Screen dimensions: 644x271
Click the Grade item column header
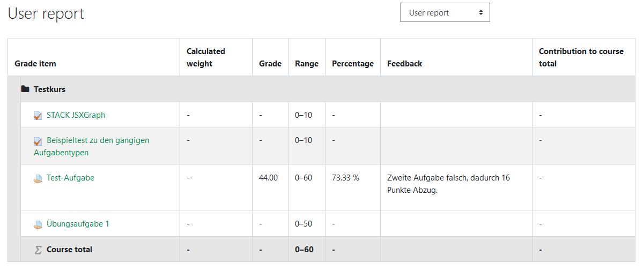click(x=35, y=64)
